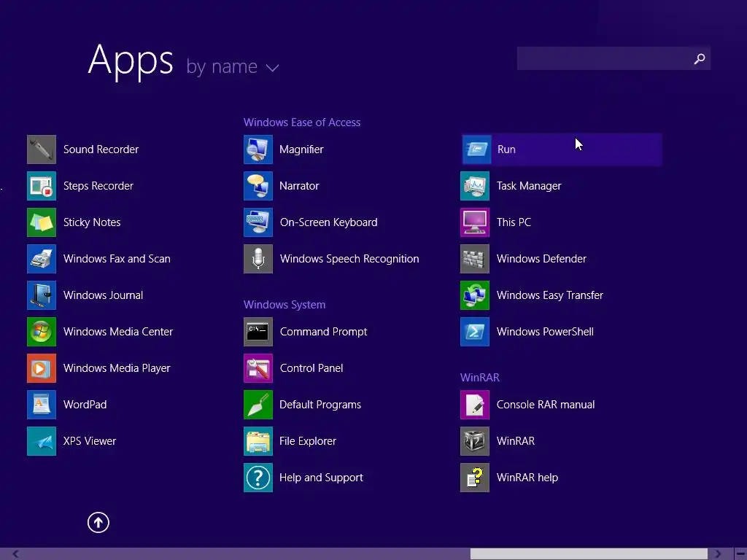Open the WinRAR help icon
The image size is (747, 560).
[x=475, y=478]
